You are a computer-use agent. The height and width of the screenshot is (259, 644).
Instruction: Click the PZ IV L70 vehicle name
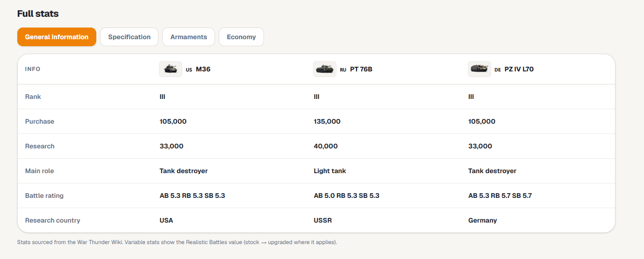click(x=519, y=69)
